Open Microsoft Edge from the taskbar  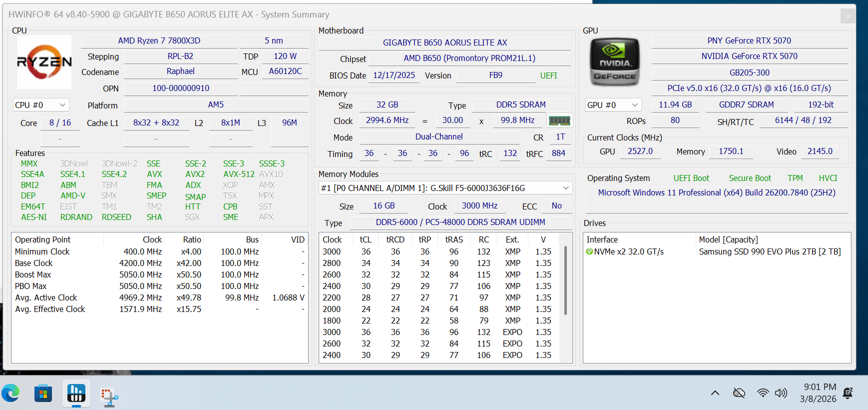pos(11,393)
